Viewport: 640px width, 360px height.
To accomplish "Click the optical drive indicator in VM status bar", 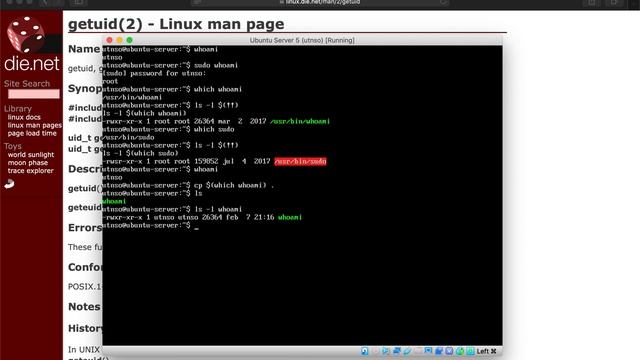I will 376,351.
